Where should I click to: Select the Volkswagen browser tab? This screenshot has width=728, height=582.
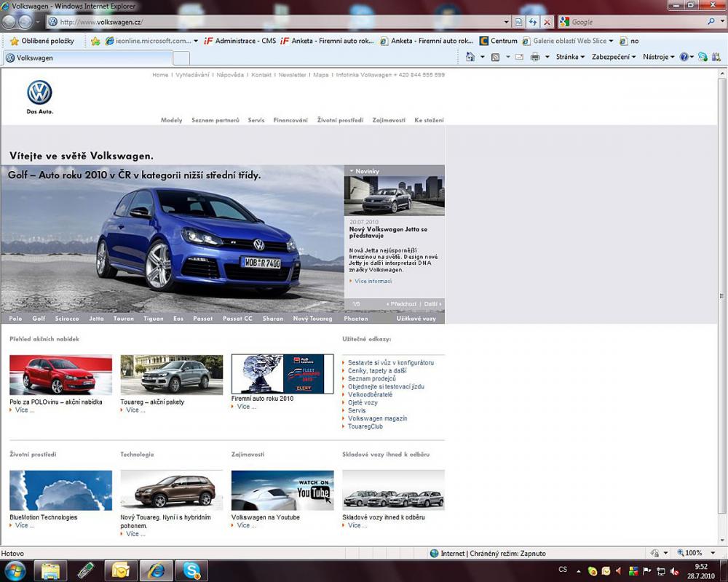88,58
